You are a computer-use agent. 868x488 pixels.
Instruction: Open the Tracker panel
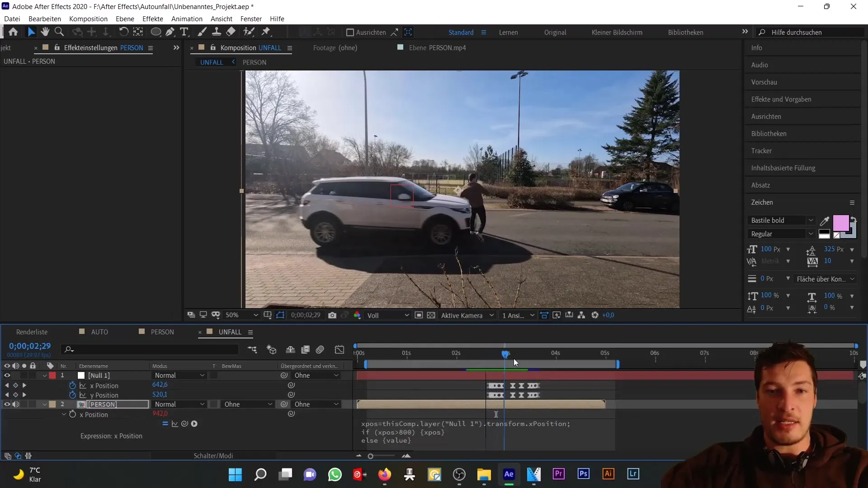click(761, 151)
